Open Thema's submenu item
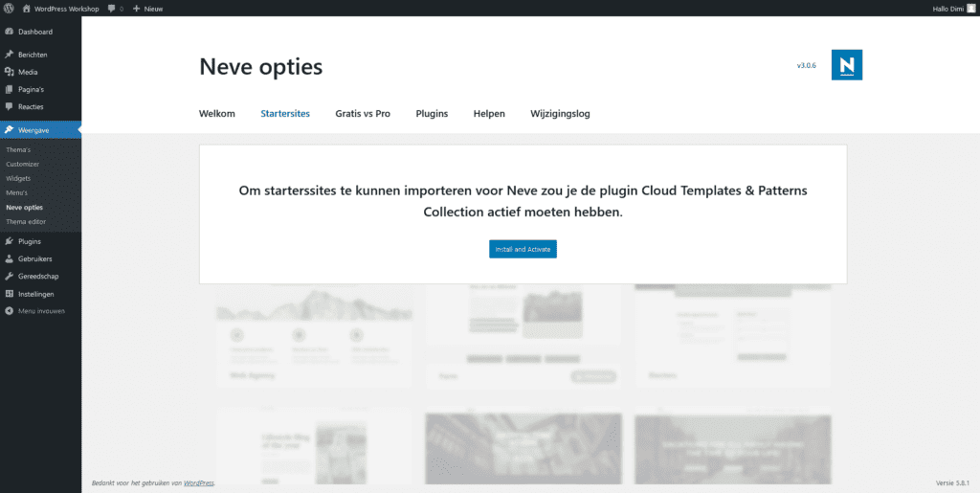 pyautogui.click(x=18, y=150)
